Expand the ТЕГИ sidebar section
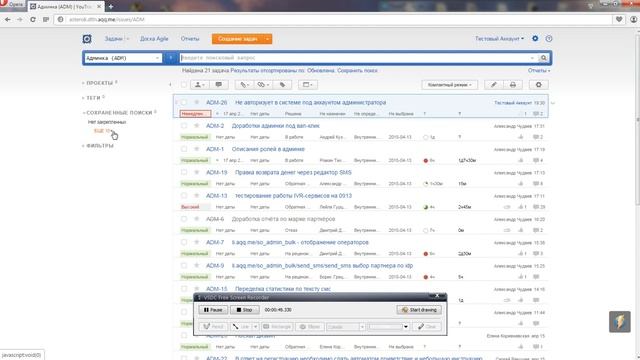 [93, 98]
